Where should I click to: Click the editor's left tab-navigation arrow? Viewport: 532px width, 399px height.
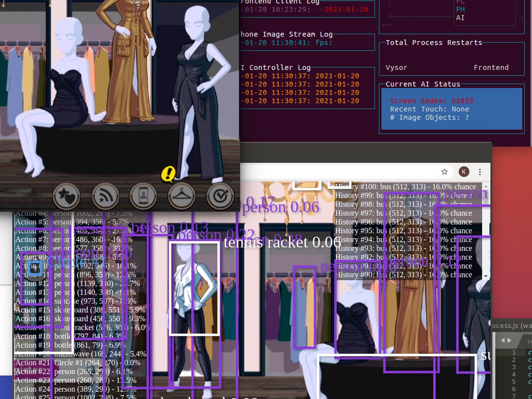tap(503, 340)
